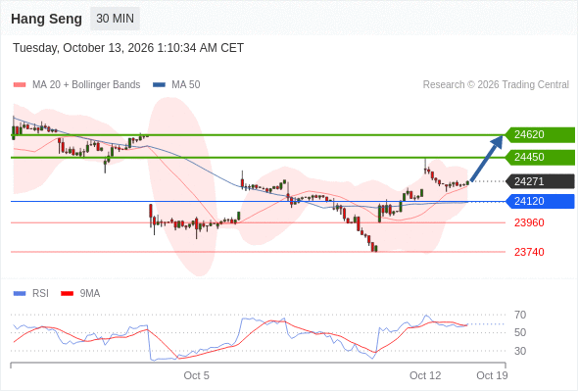This screenshot has height=392, width=578.
Task: Click the pink MA 20 + Bollinger Bands swatch
Action: 20,85
